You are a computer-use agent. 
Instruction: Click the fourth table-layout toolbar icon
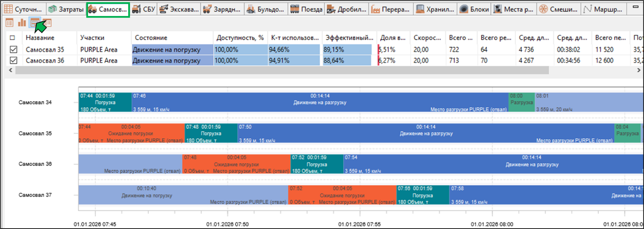pyautogui.click(x=47, y=23)
